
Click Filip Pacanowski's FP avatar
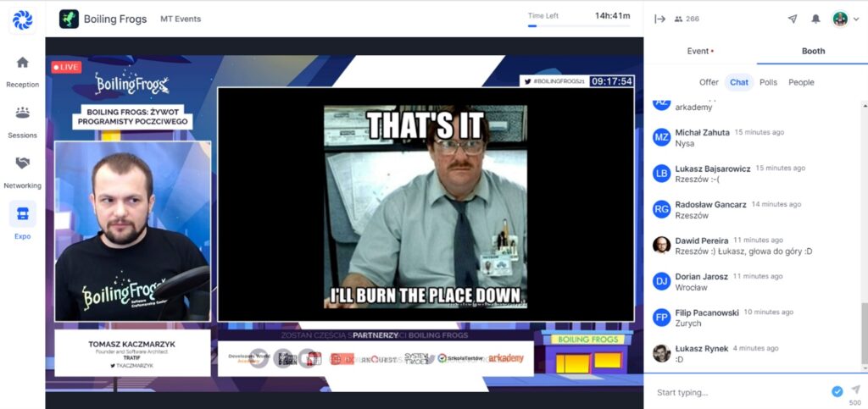point(661,318)
